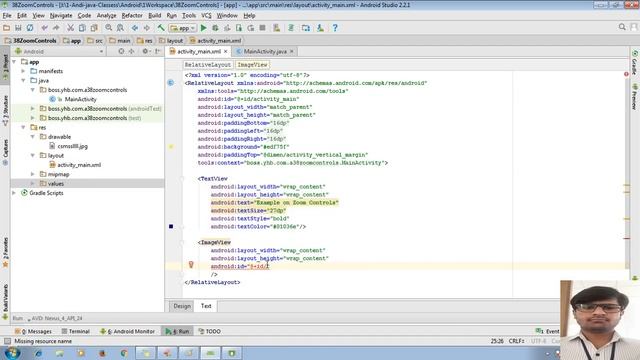Collapse the app module node
This screenshot has width=640, height=360.
(x=14, y=62)
